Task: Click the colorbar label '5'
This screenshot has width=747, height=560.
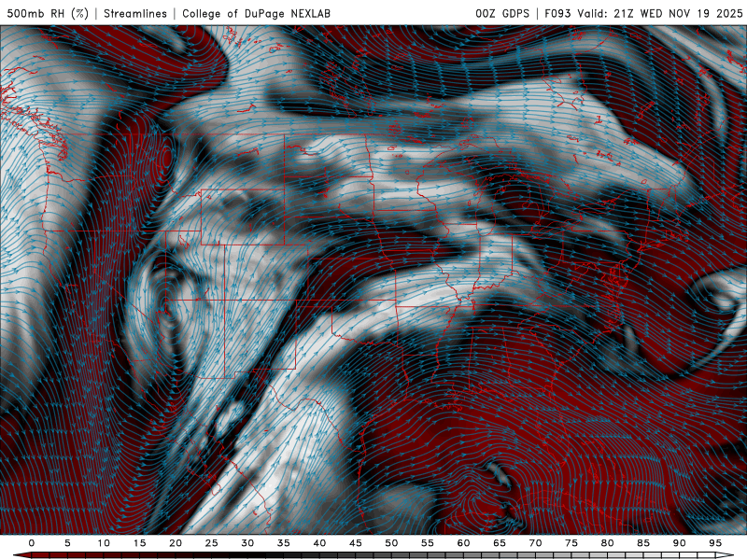Action: tap(67, 543)
